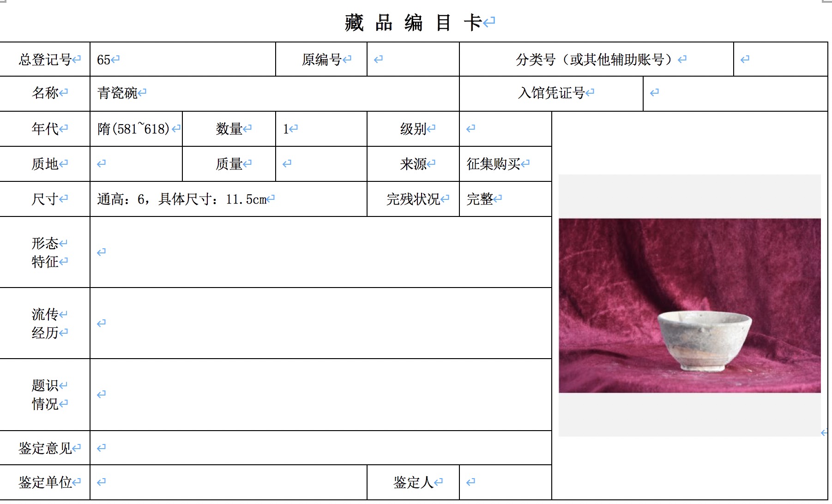Click the empty cell beside 质地
The image size is (832, 504).
pyautogui.click(x=136, y=164)
